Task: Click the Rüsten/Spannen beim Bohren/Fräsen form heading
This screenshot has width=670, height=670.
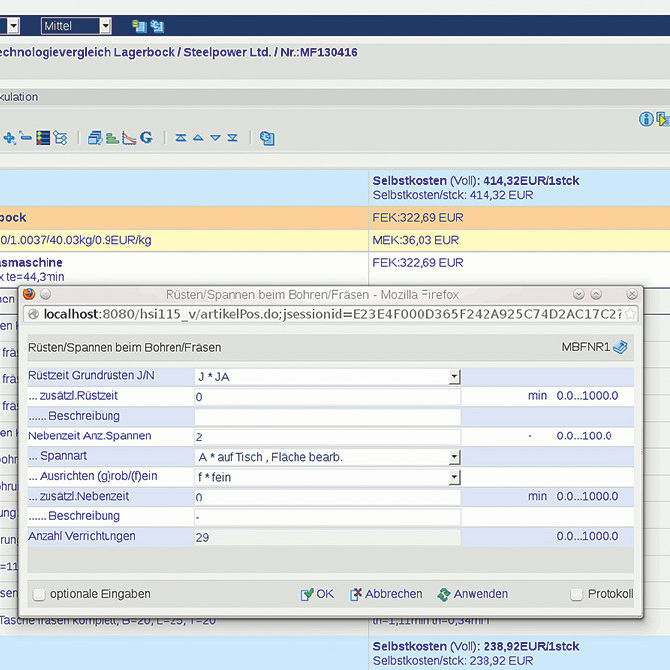Action: (x=124, y=347)
